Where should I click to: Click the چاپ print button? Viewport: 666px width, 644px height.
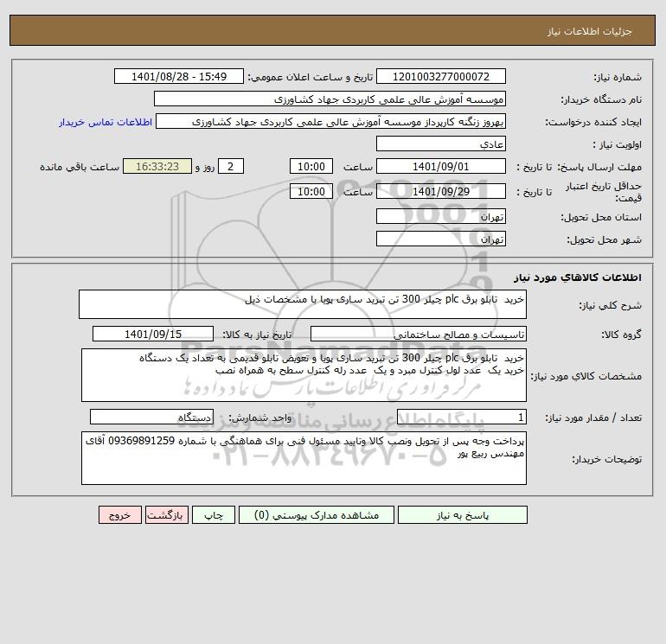click(x=214, y=515)
